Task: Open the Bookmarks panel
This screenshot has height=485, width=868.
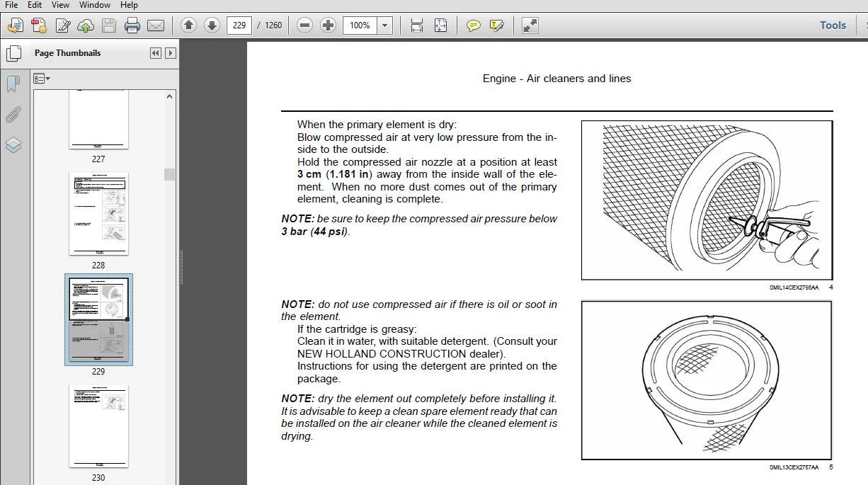Action: (13, 84)
